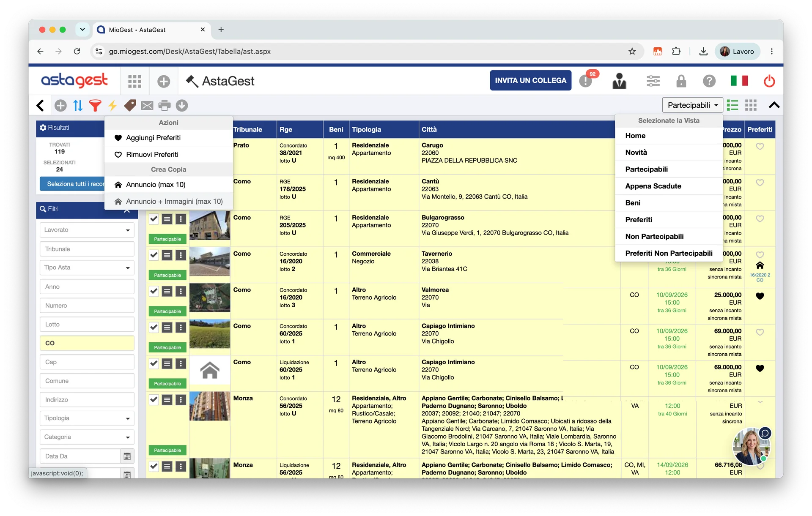Open sort options with blue arrows icon

[78, 105]
